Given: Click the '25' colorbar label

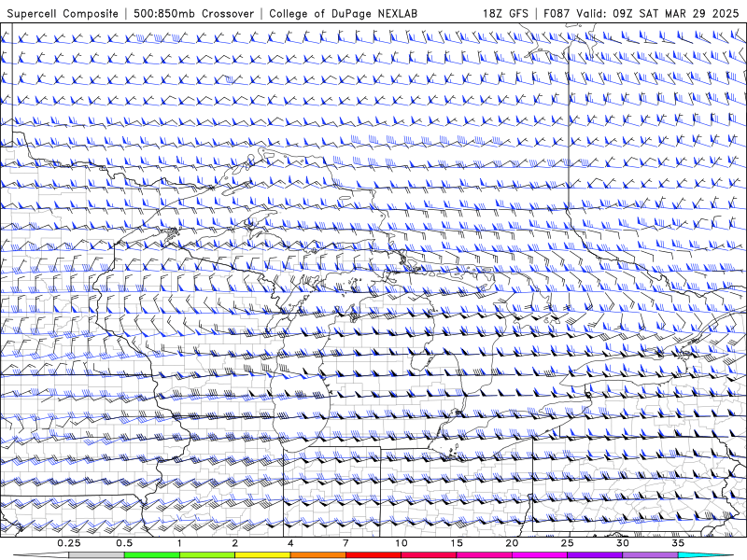Looking at the screenshot, I should [x=567, y=543].
